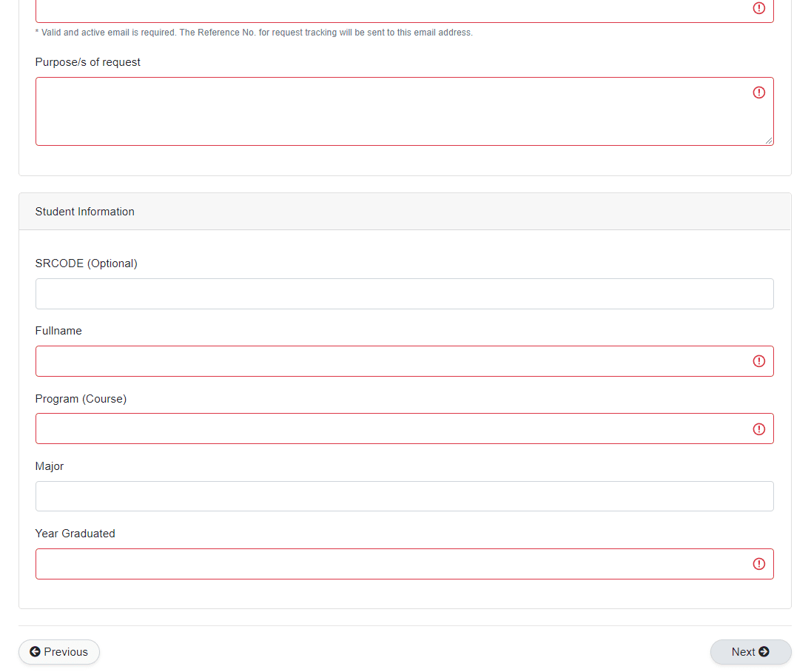This screenshot has width=811, height=672.
Task: Go back with the Previous button
Action: click(59, 652)
